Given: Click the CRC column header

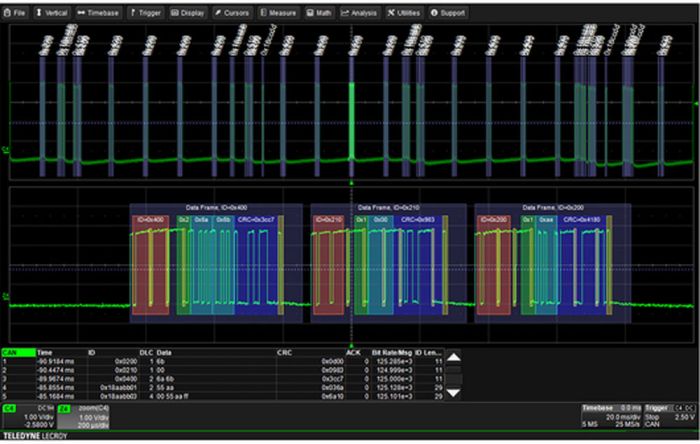Looking at the screenshot, I should click(x=284, y=353).
